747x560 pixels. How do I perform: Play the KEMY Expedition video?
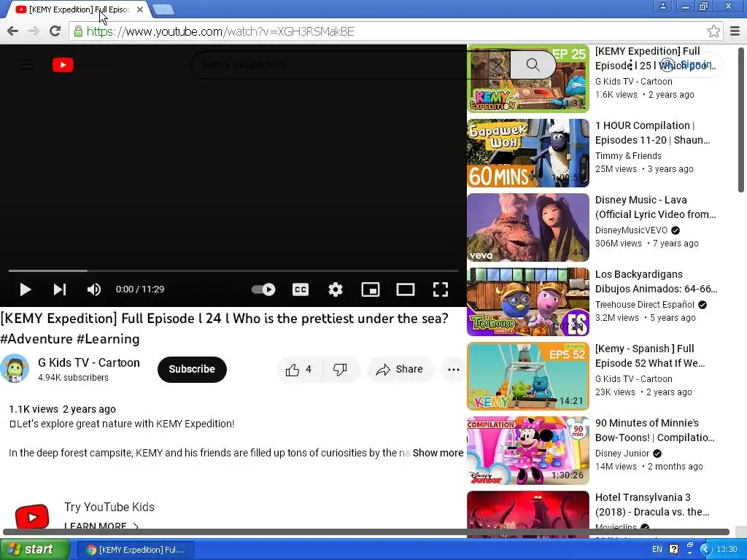point(26,289)
